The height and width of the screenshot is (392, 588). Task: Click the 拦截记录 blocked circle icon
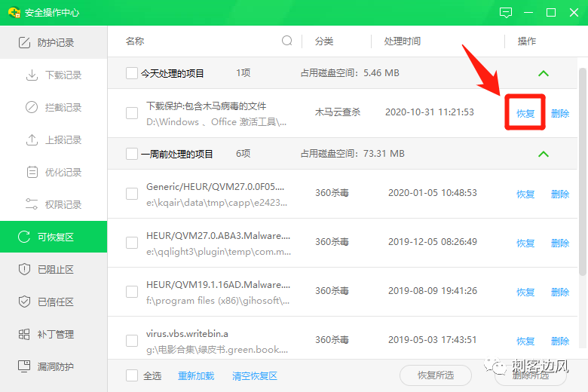32,107
